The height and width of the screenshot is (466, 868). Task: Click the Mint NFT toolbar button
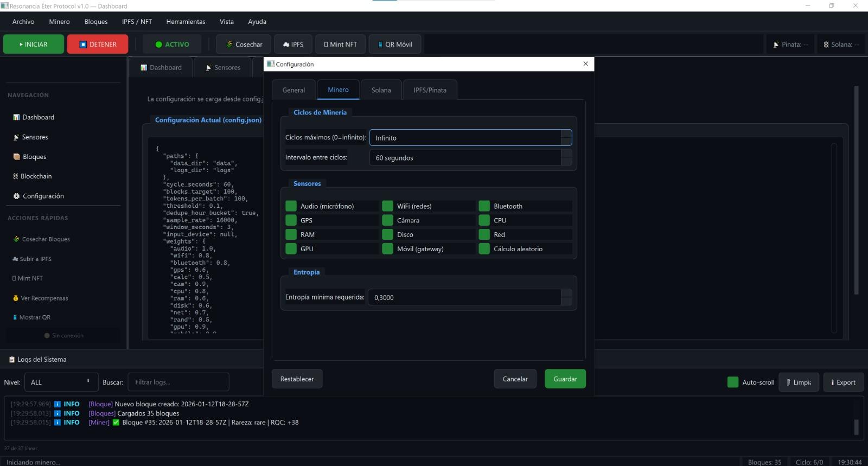pos(340,44)
